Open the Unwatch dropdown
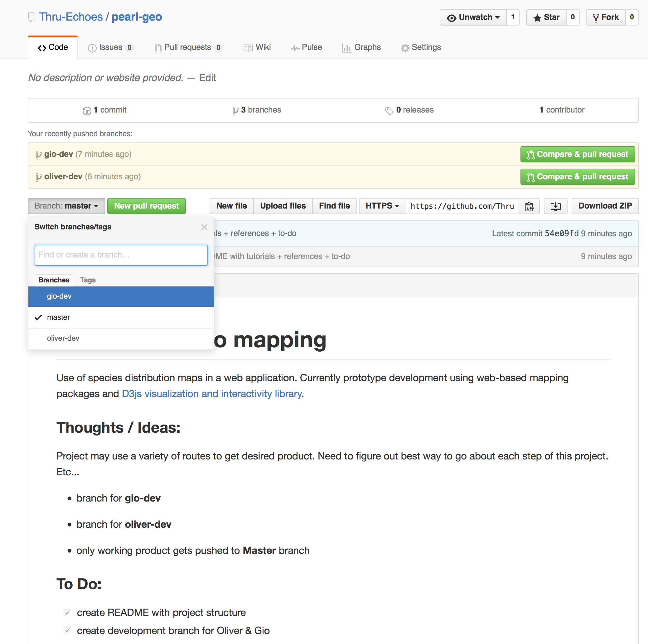Screen dimensions: 648x644 [473, 17]
